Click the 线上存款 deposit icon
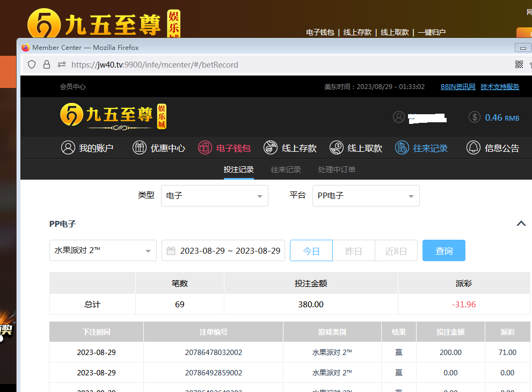This screenshot has width=532, height=392. [271, 147]
